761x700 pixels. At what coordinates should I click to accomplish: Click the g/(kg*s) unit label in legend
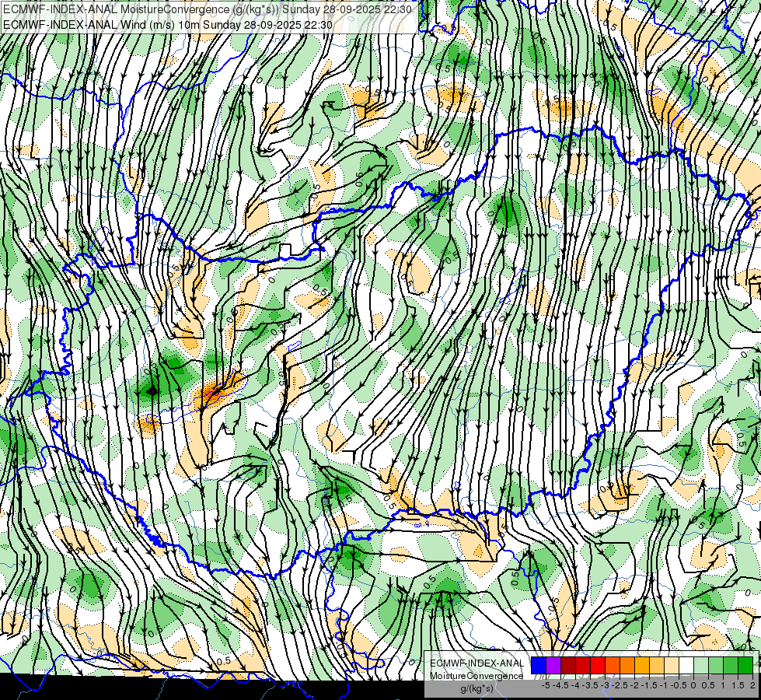point(476,688)
